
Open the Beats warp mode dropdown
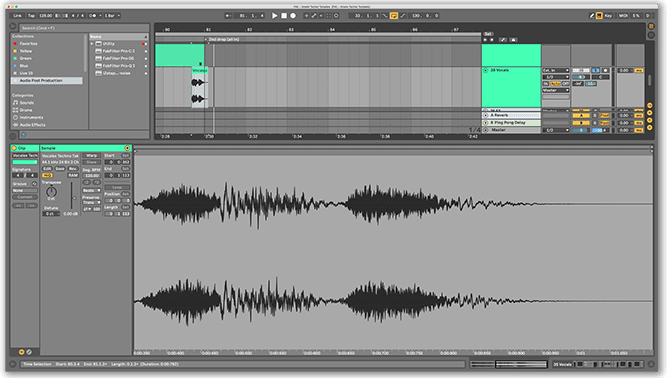(x=91, y=190)
